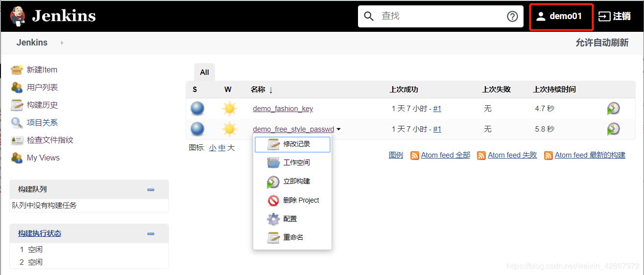
Task: Click the 立即构建 clock icon in context menu
Action: [273, 182]
